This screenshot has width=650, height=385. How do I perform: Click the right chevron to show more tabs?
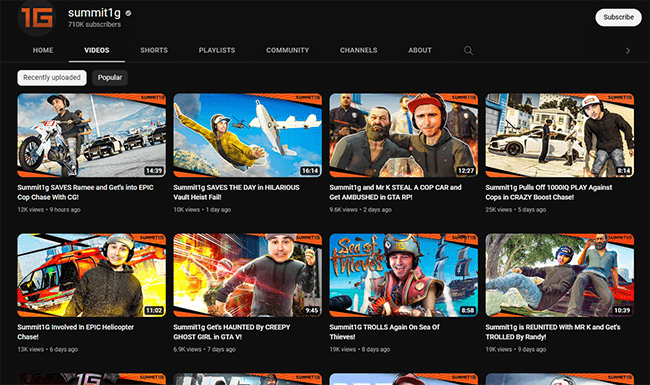[628, 51]
